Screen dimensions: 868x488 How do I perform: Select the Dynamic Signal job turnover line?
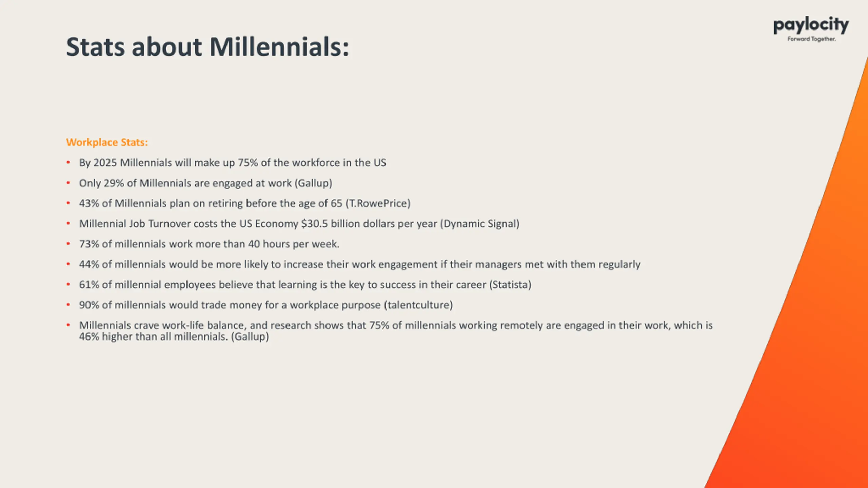299,224
